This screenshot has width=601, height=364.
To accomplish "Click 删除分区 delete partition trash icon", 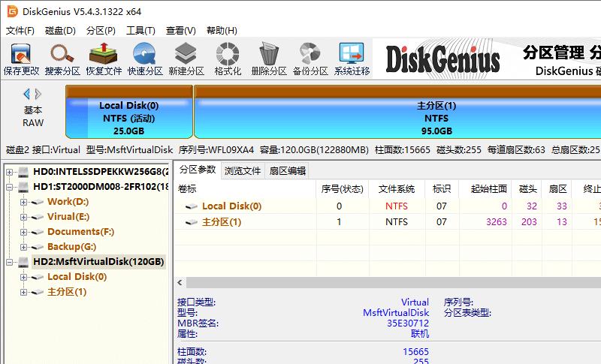I will coord(269,59).
